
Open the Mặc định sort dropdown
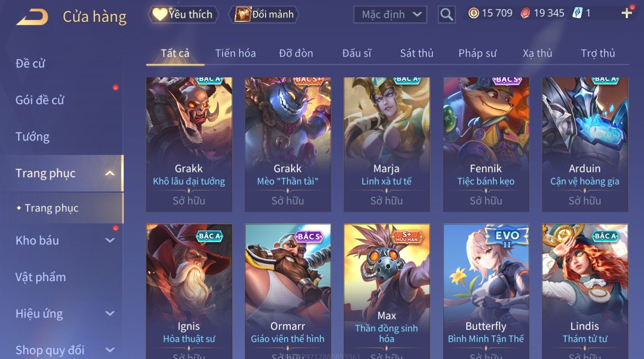pos(390,15)
